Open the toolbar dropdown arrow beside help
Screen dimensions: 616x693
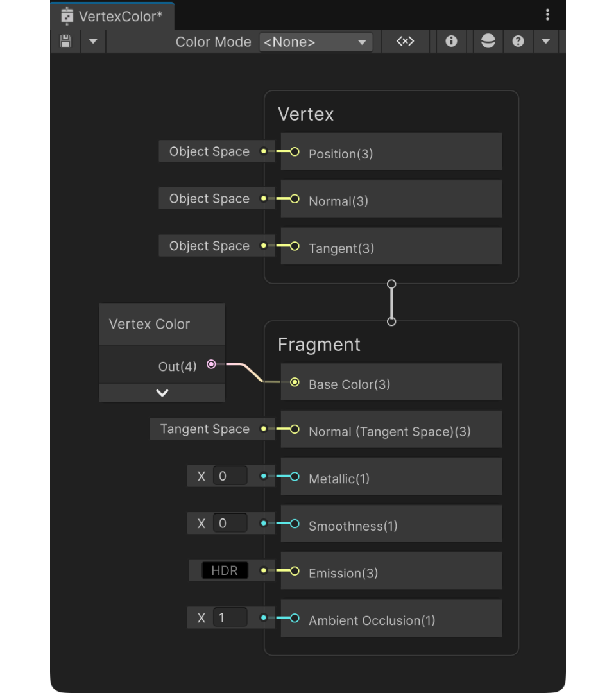pyautogui.click(x=546, y=42)
